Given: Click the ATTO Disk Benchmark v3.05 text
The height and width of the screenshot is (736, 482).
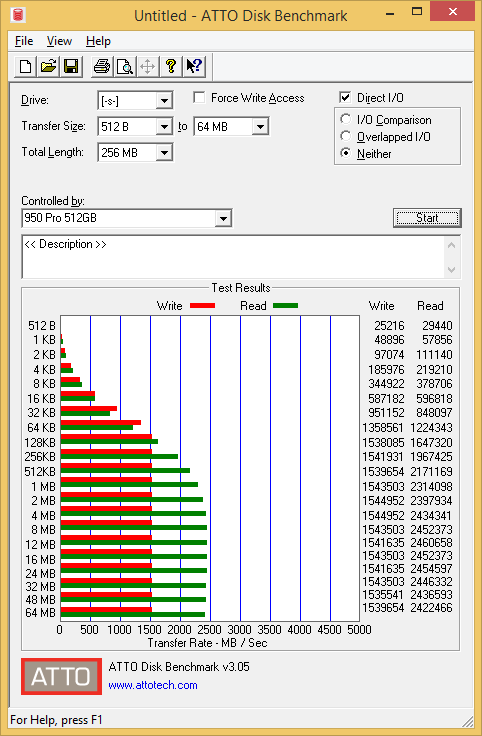Looking at the screenshot, I should pyautogui.click(x=179, y=667).
